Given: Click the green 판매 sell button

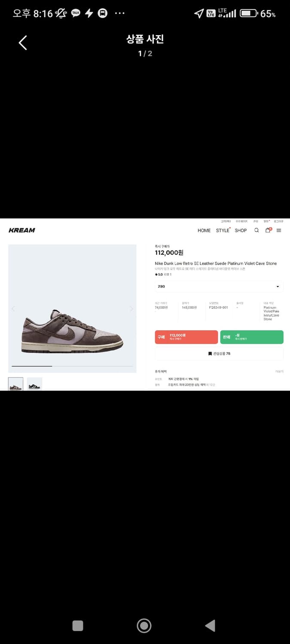Looking at the screenshot, I should tap(252, 337).
